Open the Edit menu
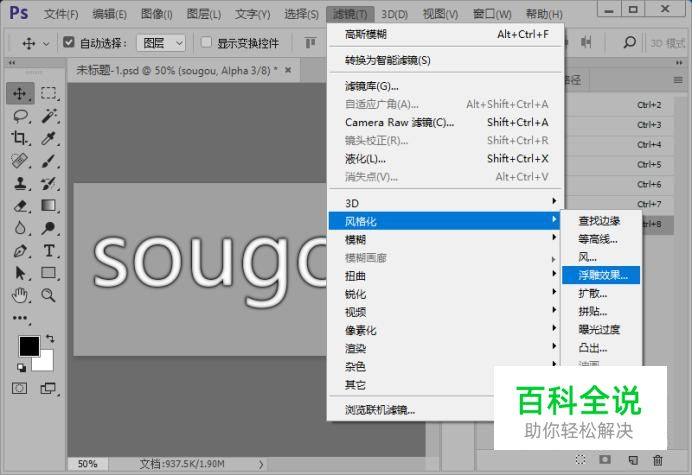This screenshot has height=475, width=692. (109, 14)
